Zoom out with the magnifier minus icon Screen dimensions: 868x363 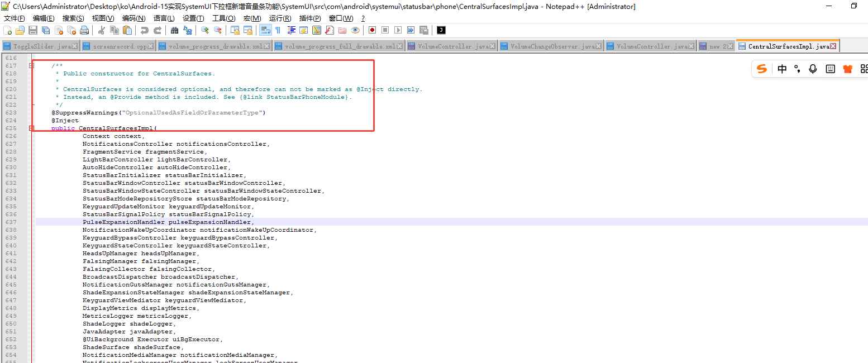coord(218,30)
